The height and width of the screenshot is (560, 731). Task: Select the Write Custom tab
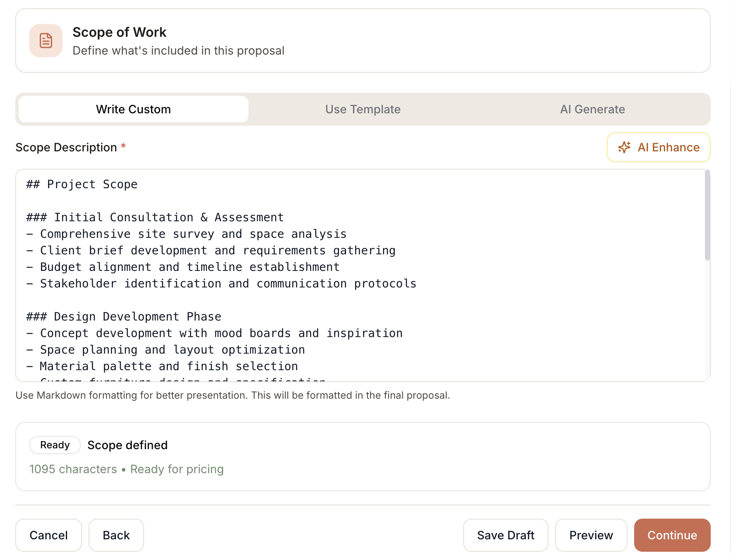[x=133, y=109]
